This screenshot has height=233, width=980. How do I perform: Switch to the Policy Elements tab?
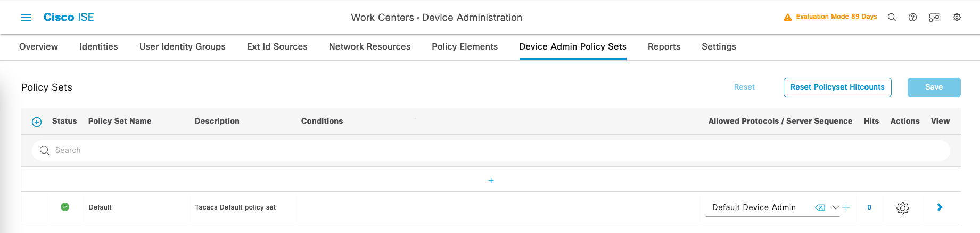(464, 47)
